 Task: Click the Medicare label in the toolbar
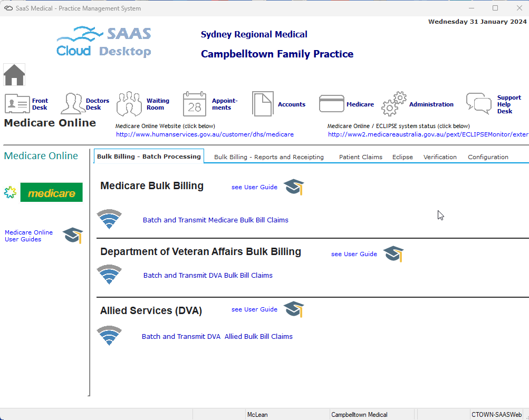tap(360, 104)
